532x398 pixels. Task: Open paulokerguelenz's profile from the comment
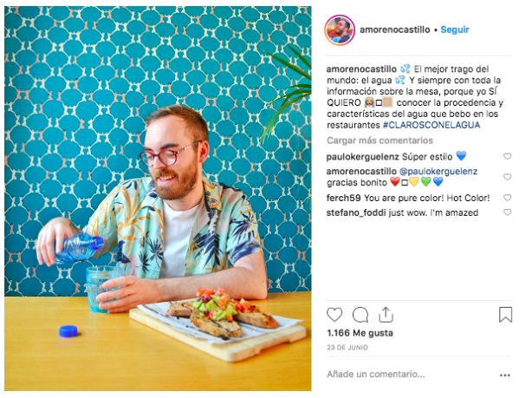coord(363,157)
